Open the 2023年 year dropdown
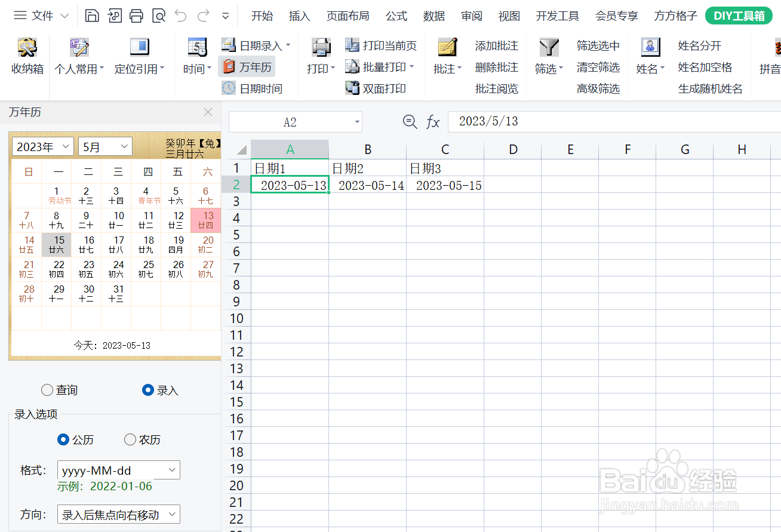The width and height of the screenshot is (781, 532). tap(42, 146)
